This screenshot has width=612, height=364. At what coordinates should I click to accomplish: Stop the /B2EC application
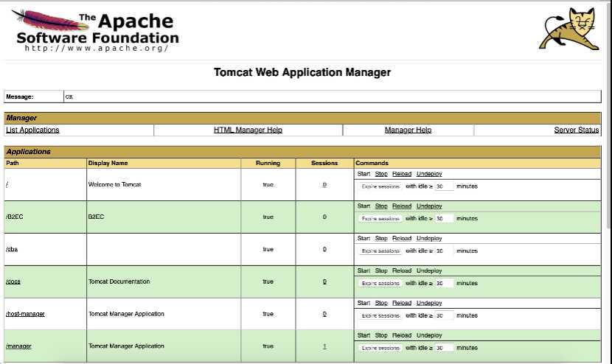pos(381,206)
